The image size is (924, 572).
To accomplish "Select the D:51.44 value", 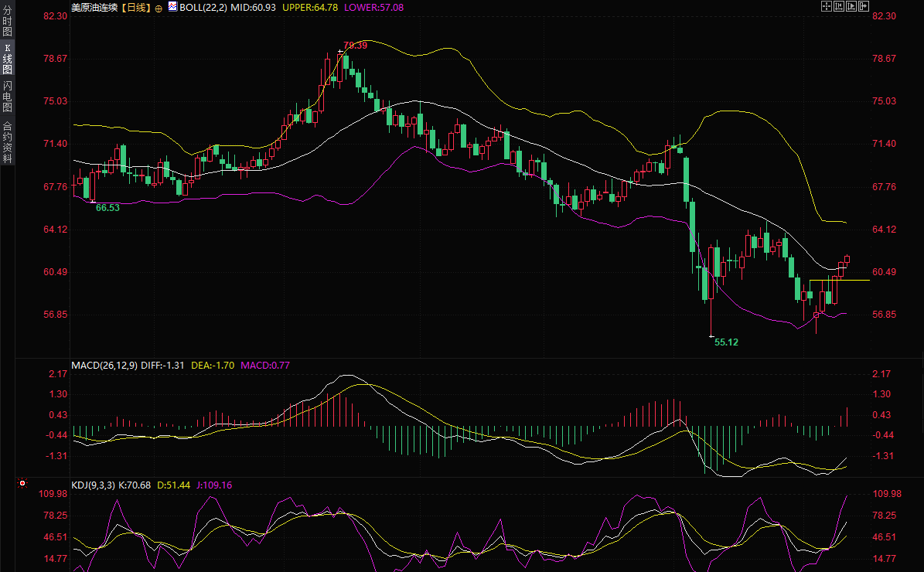I will (173, 485).
